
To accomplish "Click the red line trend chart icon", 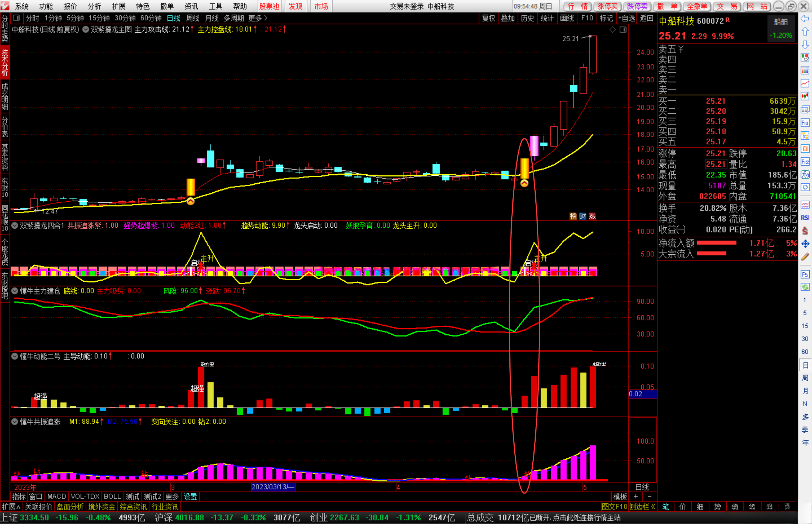I will 805,83.
